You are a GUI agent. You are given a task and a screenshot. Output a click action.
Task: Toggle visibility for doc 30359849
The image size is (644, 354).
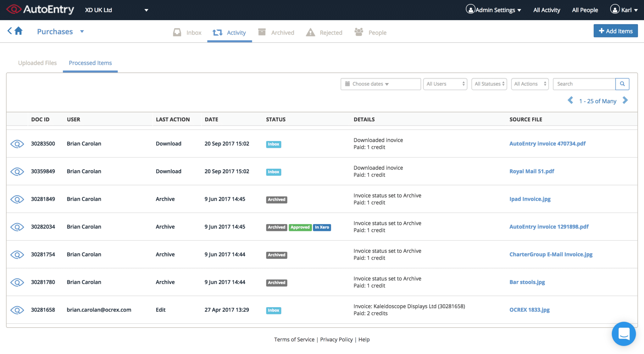(17, 171)
